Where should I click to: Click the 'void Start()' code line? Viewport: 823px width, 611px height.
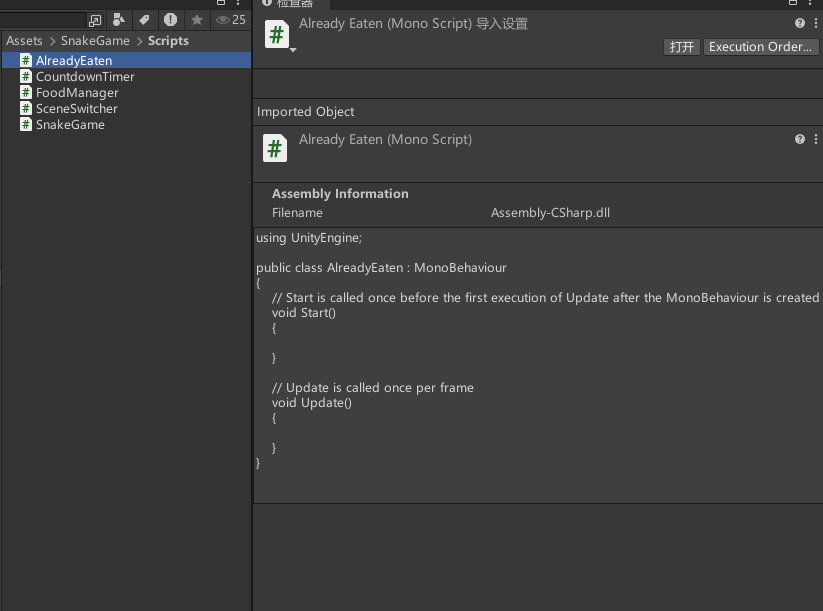click(303, 313)
